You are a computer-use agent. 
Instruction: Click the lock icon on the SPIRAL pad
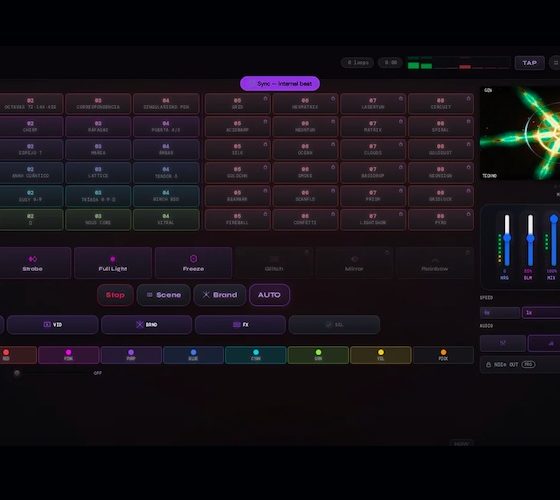coord(468,122)
